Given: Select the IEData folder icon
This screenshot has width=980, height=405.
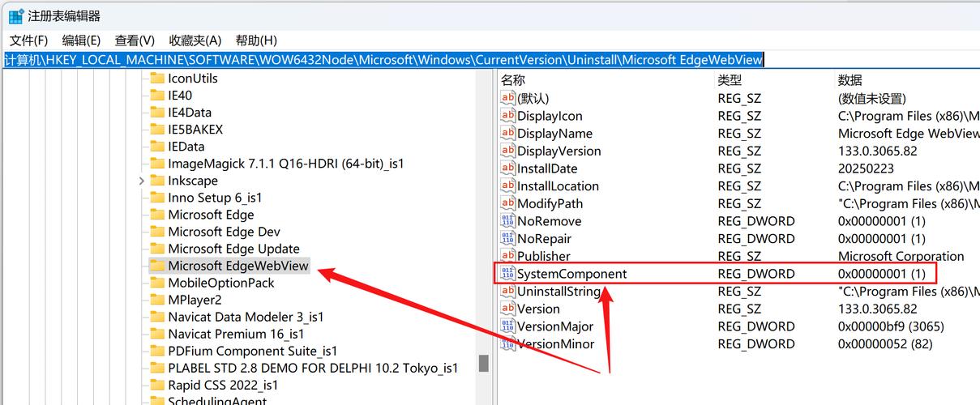Looking at the screenshot, I should point(157,147).
